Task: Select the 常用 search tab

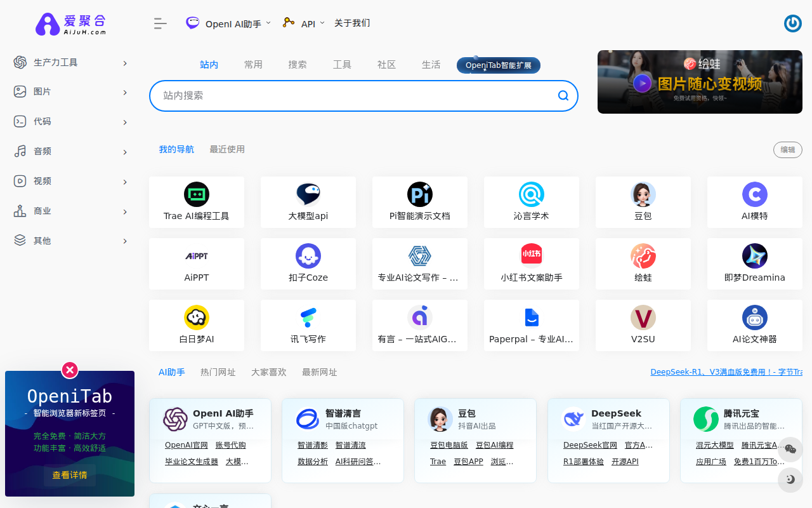Action: tap(253, 65)
